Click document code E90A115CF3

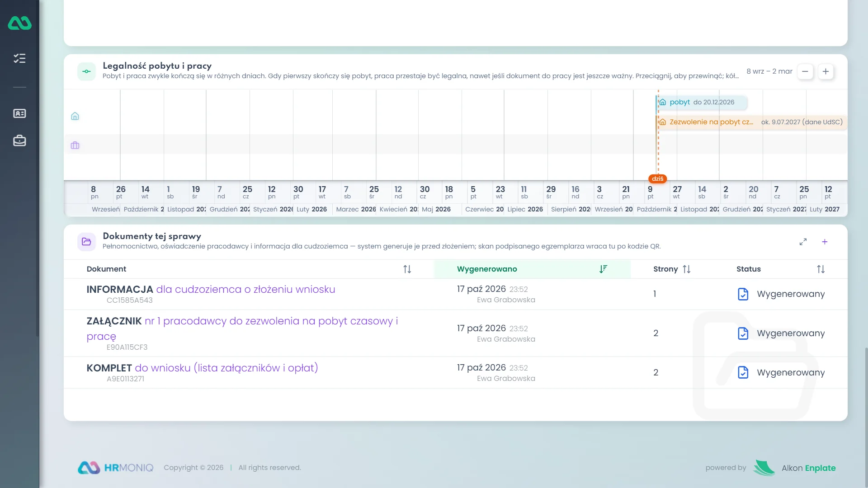(x=127, y=347)
